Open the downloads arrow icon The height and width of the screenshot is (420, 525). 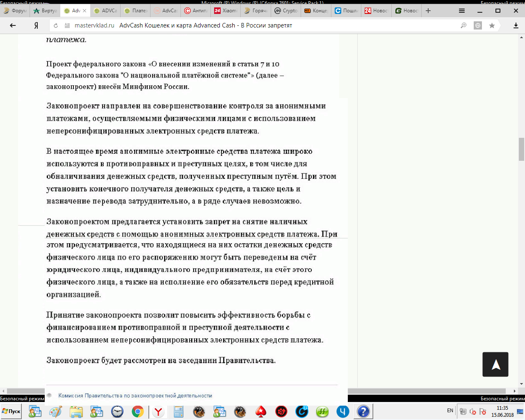(x=516, y=25)
